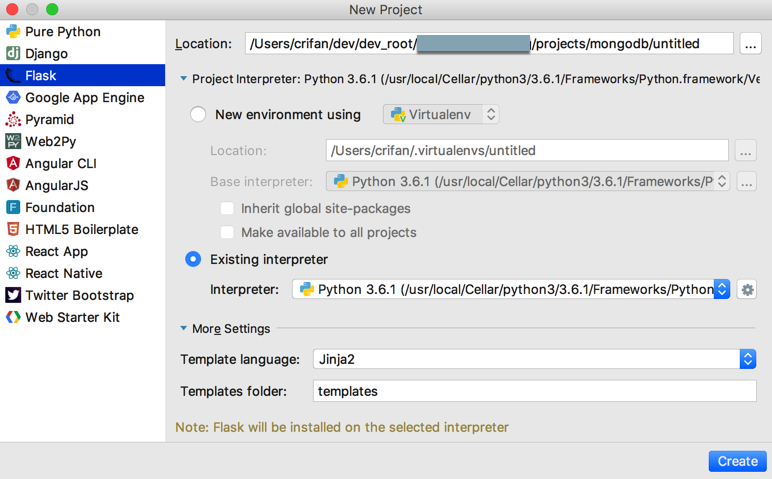The height and width of the screenshot is (479, 772).
Task: Select the Pure Python project icon
Action: pyautogui.click(x=13, y=32)
